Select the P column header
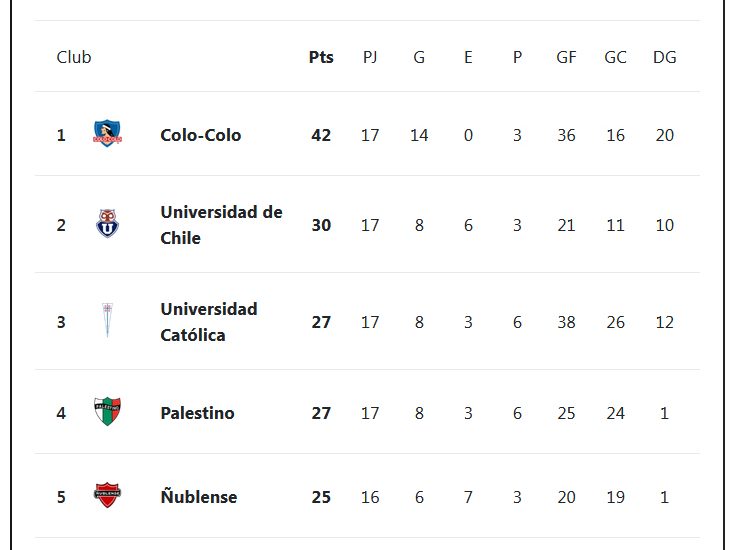736x550 pixels. tap(517, 57)
